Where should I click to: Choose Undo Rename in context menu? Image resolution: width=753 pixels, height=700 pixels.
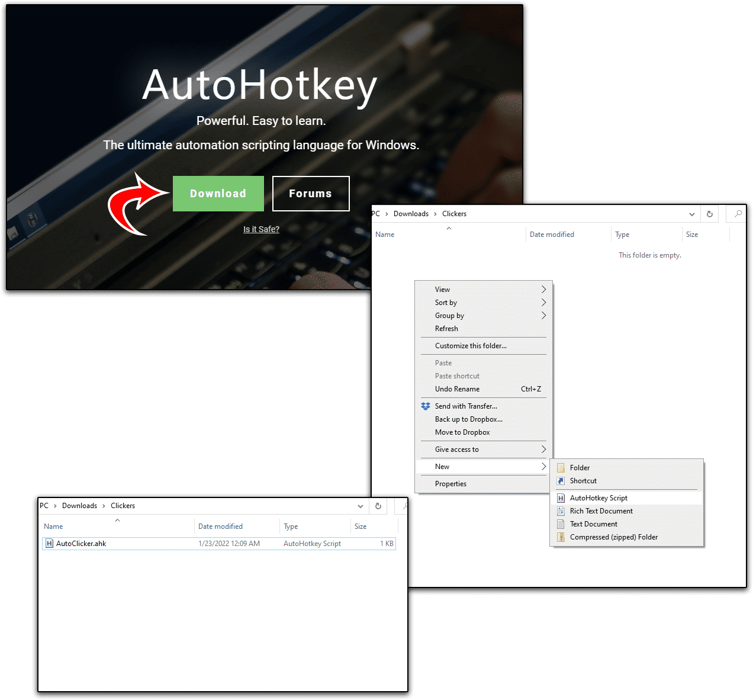coord(457,389)
